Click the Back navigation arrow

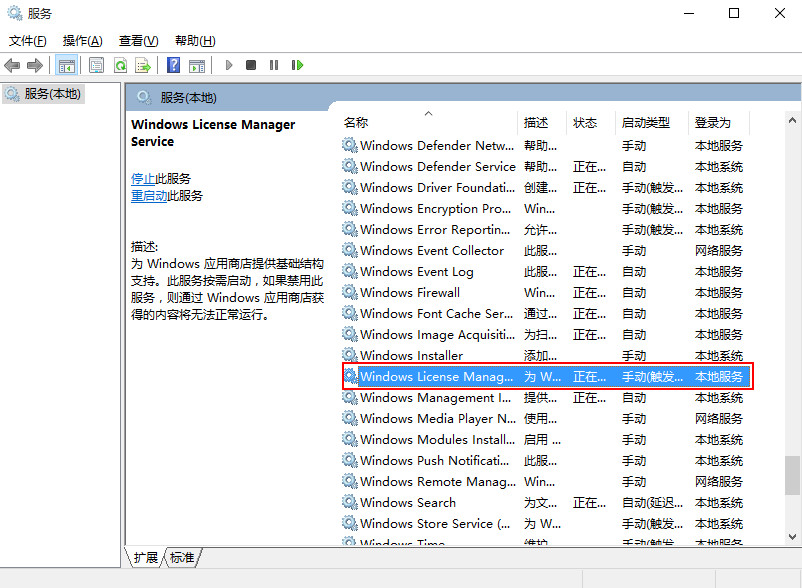[12, 65]
